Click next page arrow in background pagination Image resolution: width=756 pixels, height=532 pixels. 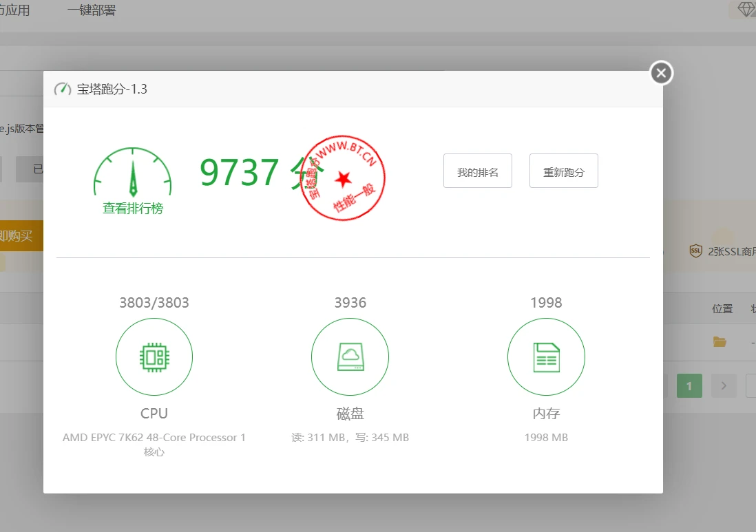(x=724, y=385)
